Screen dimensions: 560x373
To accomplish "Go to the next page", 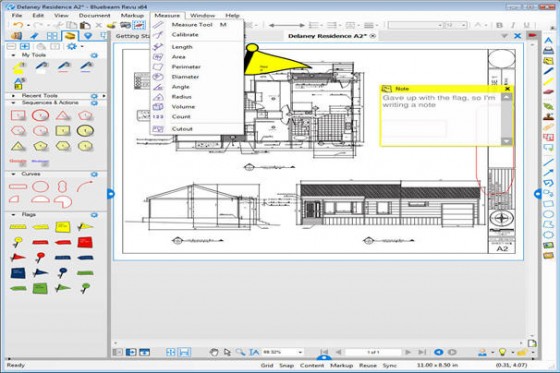I will 408,352.
